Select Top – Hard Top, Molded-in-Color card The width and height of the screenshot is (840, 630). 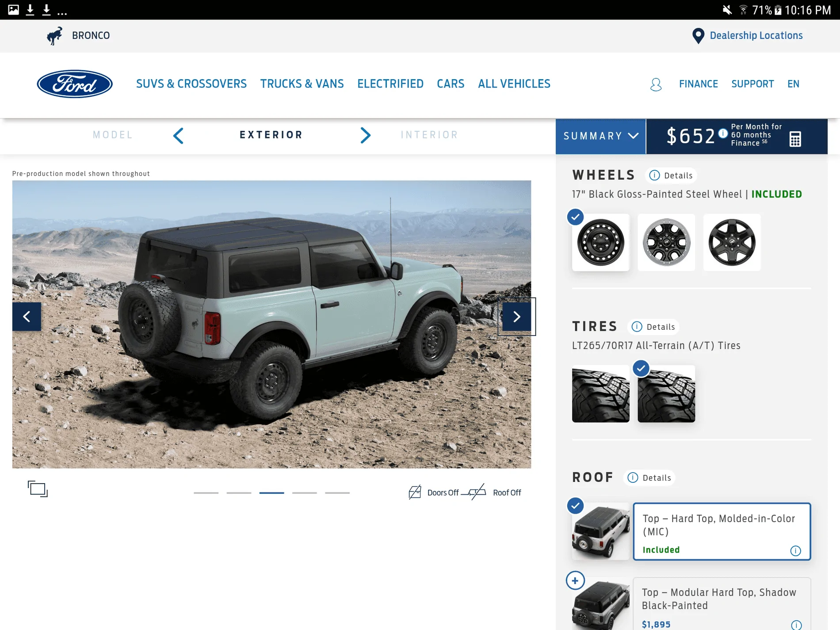(x=722, y=531)
